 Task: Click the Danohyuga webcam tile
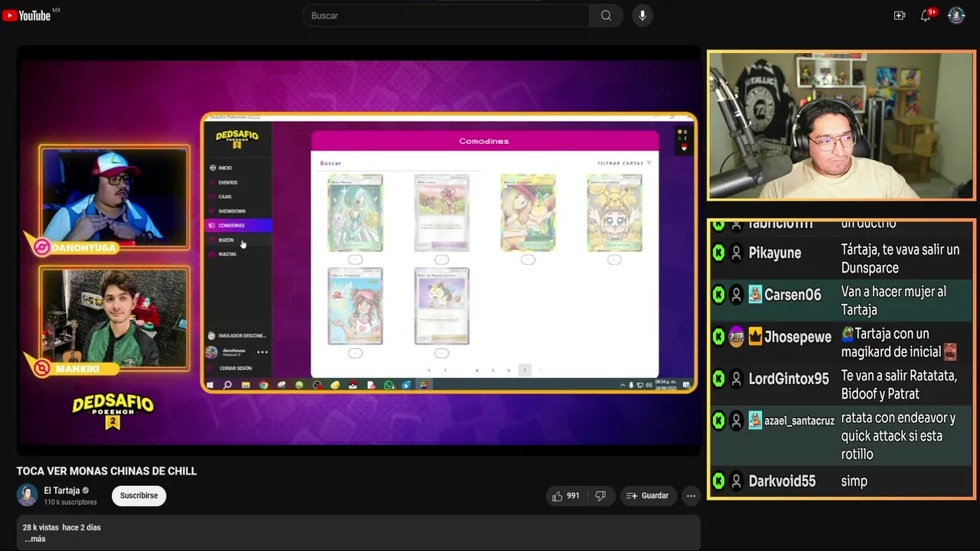114,197
